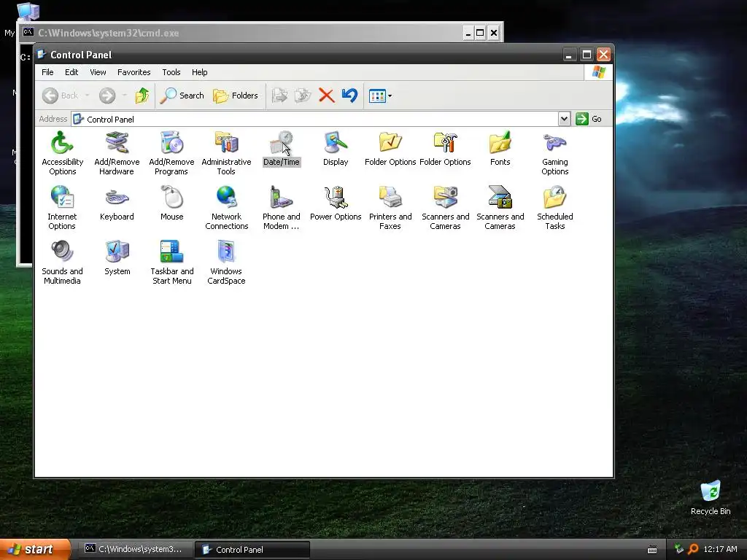Select the Date/Time icon
The height and width of the screenshot is (560, 747).
coord(281,149)
